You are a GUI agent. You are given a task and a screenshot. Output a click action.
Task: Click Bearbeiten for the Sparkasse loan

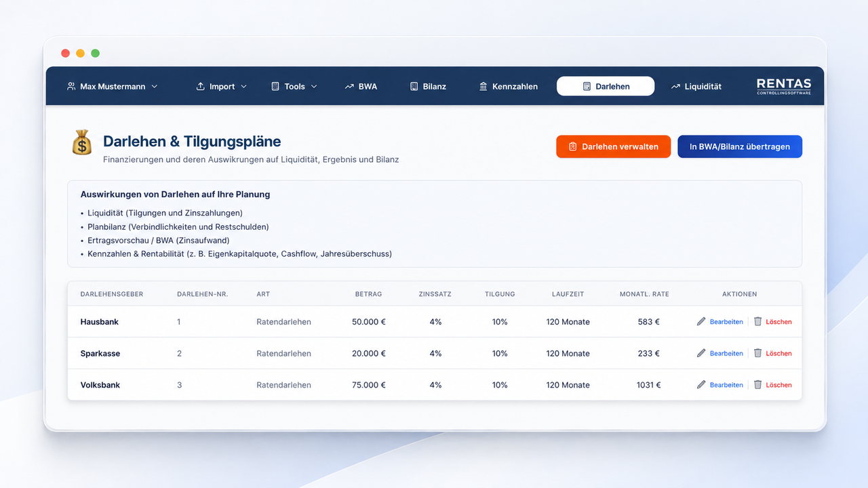click(x=726, y=353)
